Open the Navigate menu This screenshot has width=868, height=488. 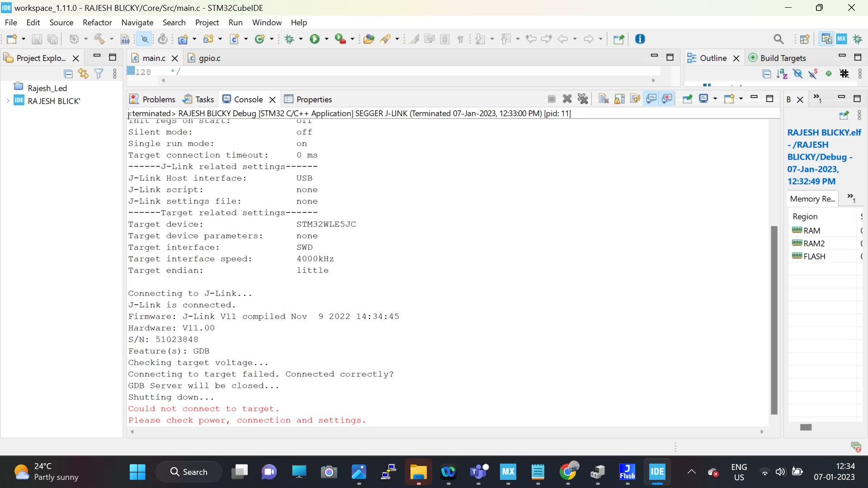click(137, 23)
